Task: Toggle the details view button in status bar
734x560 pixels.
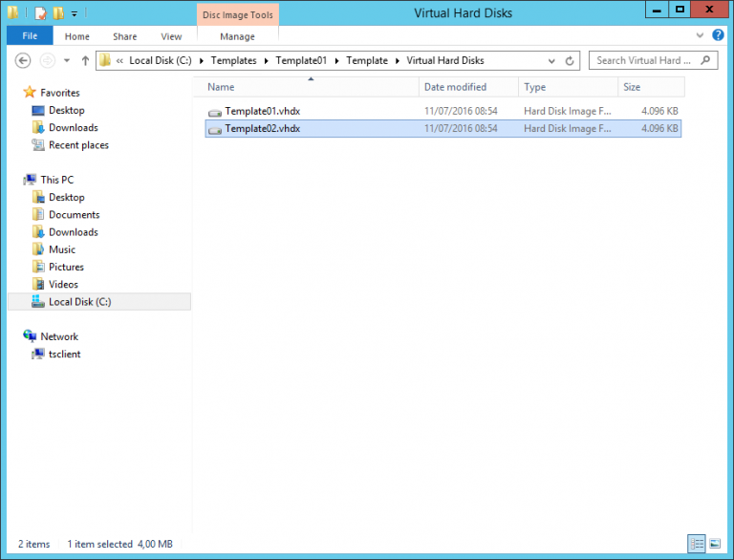Action: [x=696, y=544]
